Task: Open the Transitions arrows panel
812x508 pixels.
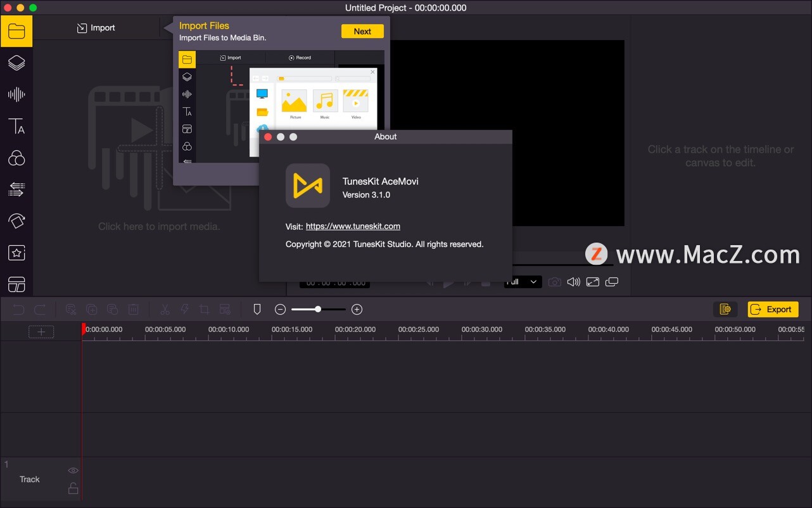Action: [16, 189]
